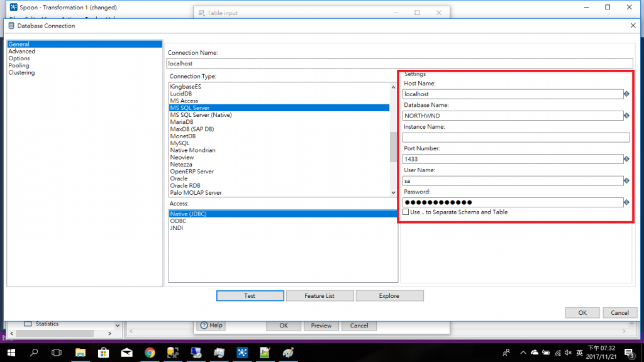Viewport: 644px width, 362px height.
Task: Open Windows Start menu
Action: [11, 353]
